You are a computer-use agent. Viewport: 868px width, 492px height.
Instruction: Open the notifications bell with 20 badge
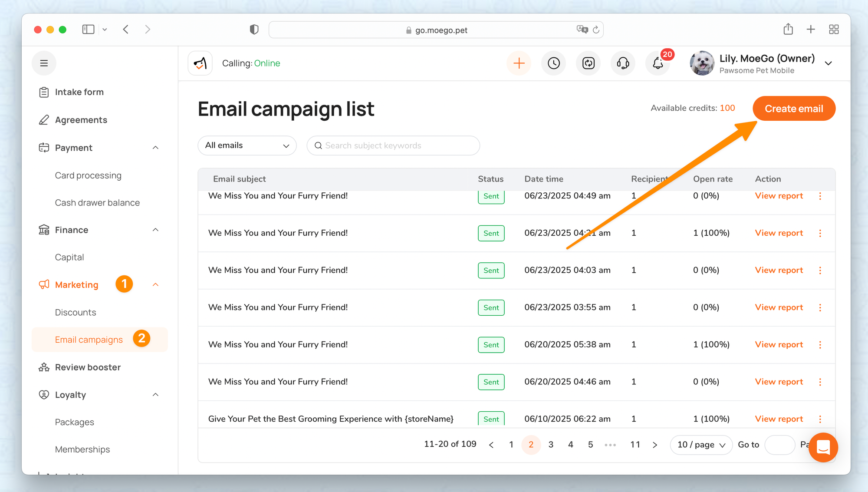pos(658,63)
